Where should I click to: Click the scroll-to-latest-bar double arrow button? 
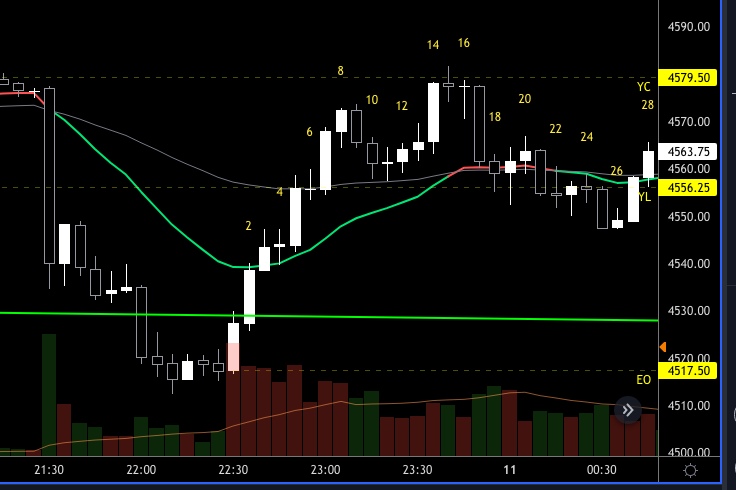[x=628, y=410]
